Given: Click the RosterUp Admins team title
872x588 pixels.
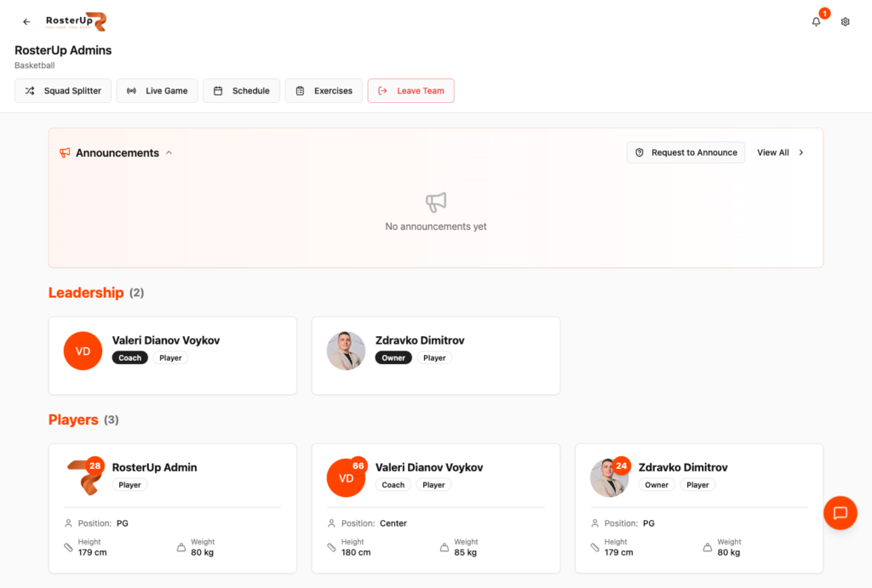Looking at the screenshot, I should [63, 50].
